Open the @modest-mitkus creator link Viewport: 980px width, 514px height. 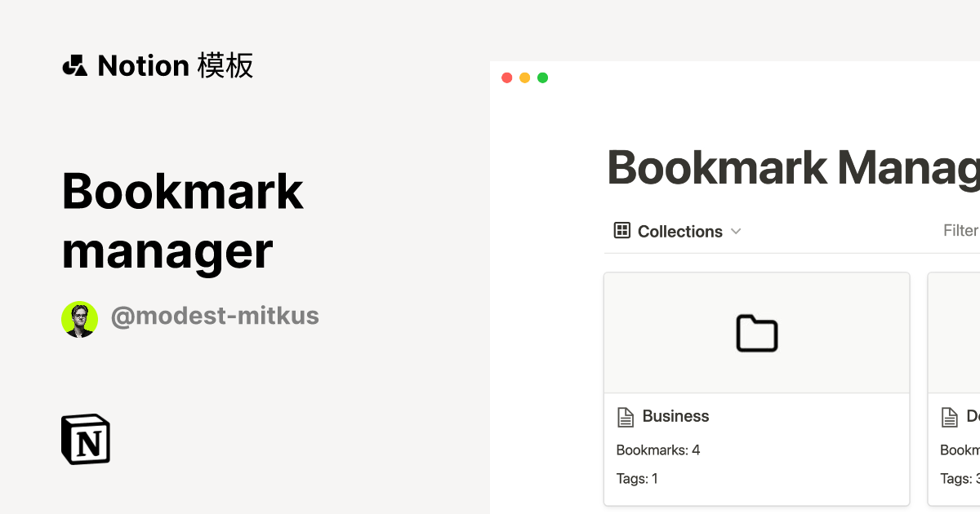[215, 316]
